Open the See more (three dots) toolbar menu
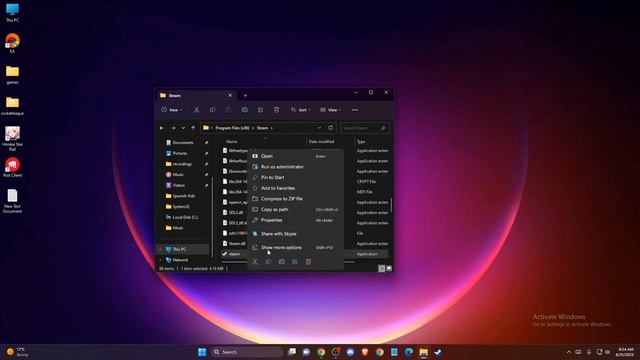Viewport: 640px width, 360px height. tap(355, 110)
